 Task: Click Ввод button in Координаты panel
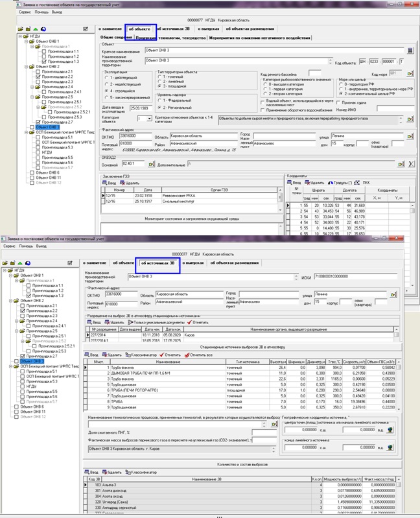coord(295,183)
